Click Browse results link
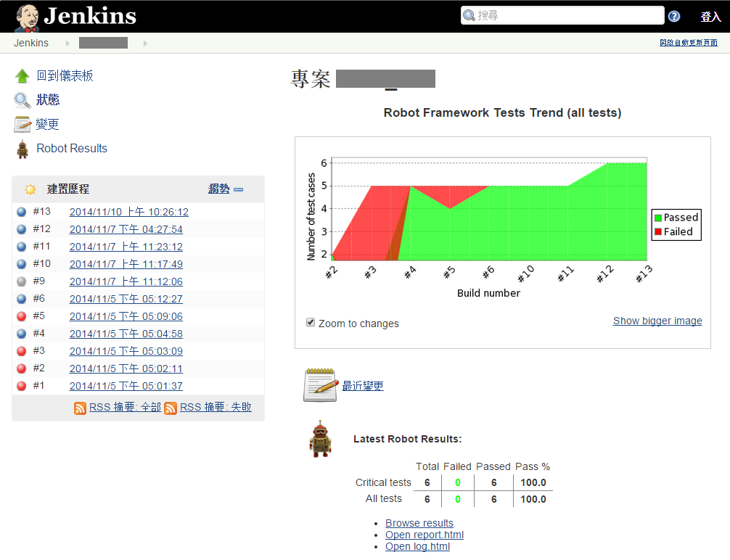The image size is (730, 560). point(419,523)
